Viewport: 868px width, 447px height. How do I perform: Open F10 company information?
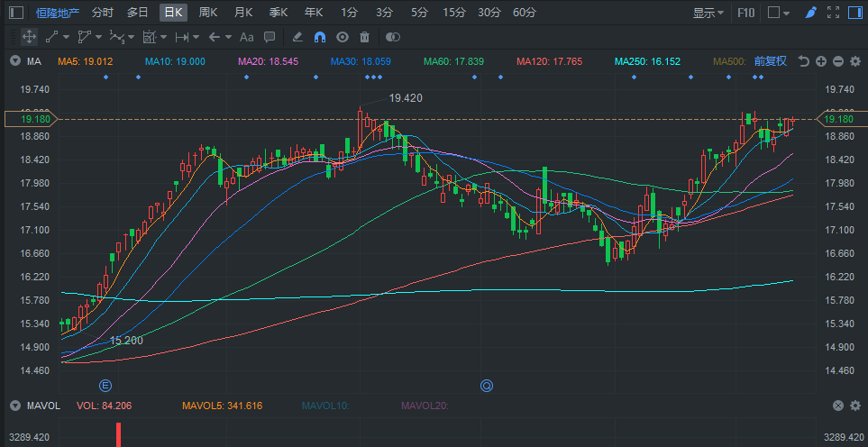pyautogui.click(x=746, y=13)
